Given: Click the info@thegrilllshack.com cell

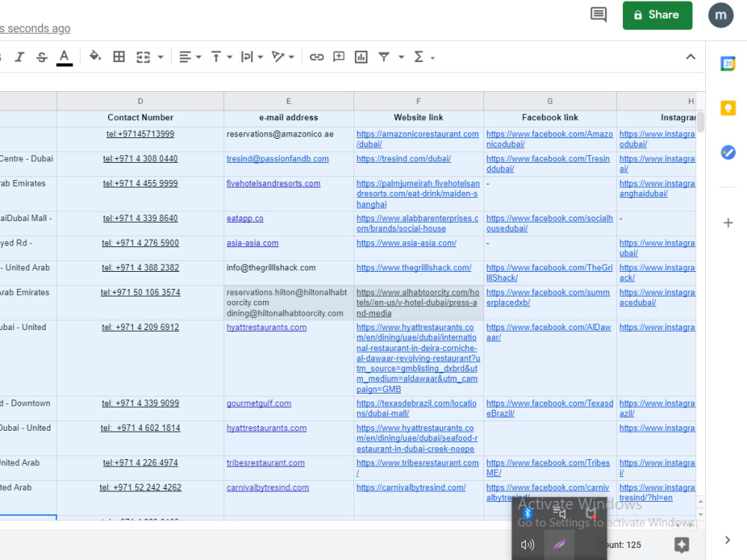Looking at the screenshot, I should click(288, 273).
